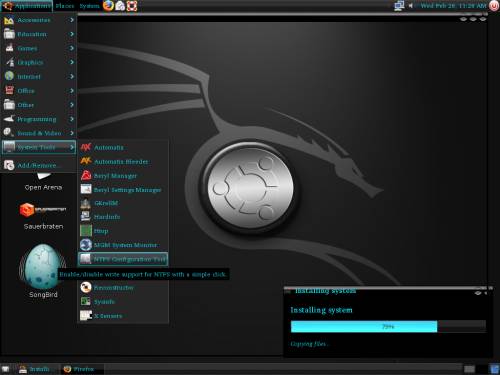Launch Htop process viewer

(x=123, y=231)
